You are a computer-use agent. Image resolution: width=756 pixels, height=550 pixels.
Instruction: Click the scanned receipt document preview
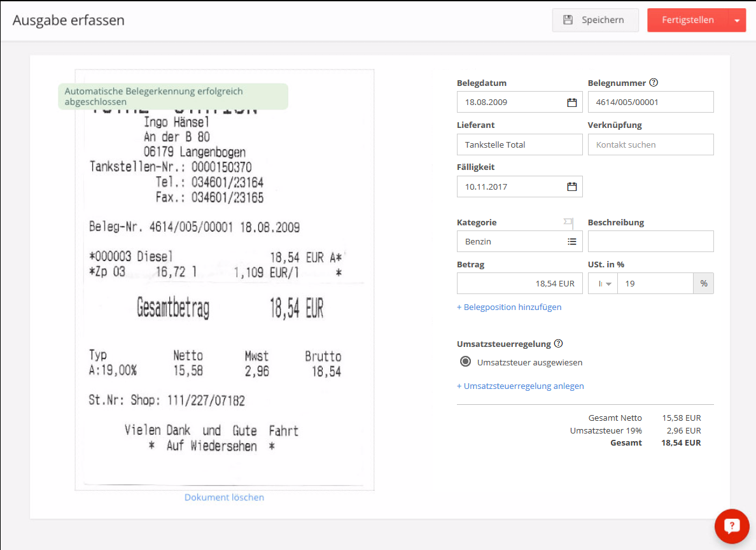coord(224,286)
